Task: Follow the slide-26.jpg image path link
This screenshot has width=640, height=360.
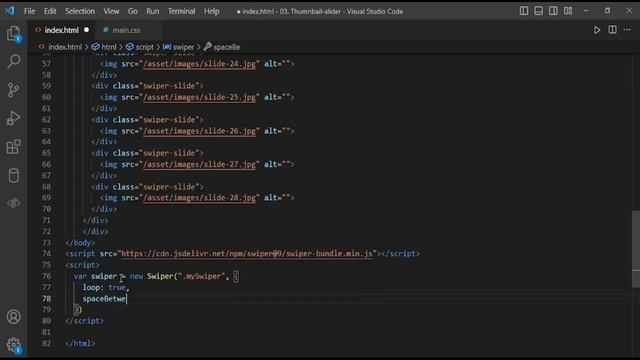Action: point(199,131)
